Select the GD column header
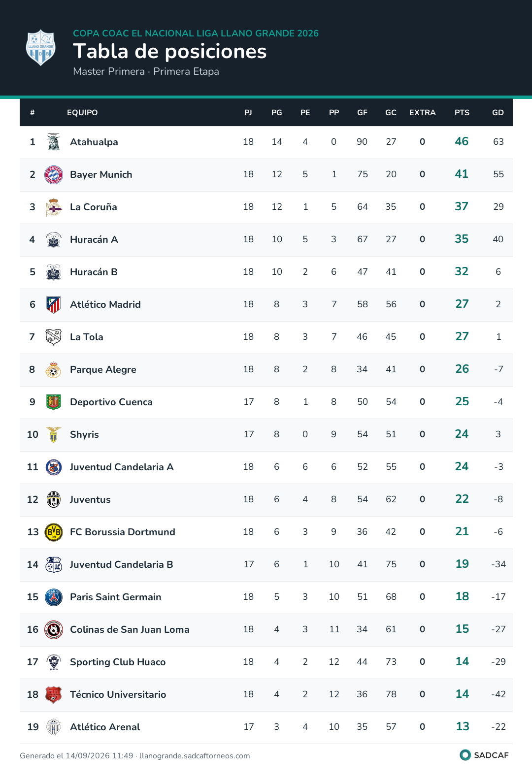This screenshot has height=781, width=532. (498, 113)
